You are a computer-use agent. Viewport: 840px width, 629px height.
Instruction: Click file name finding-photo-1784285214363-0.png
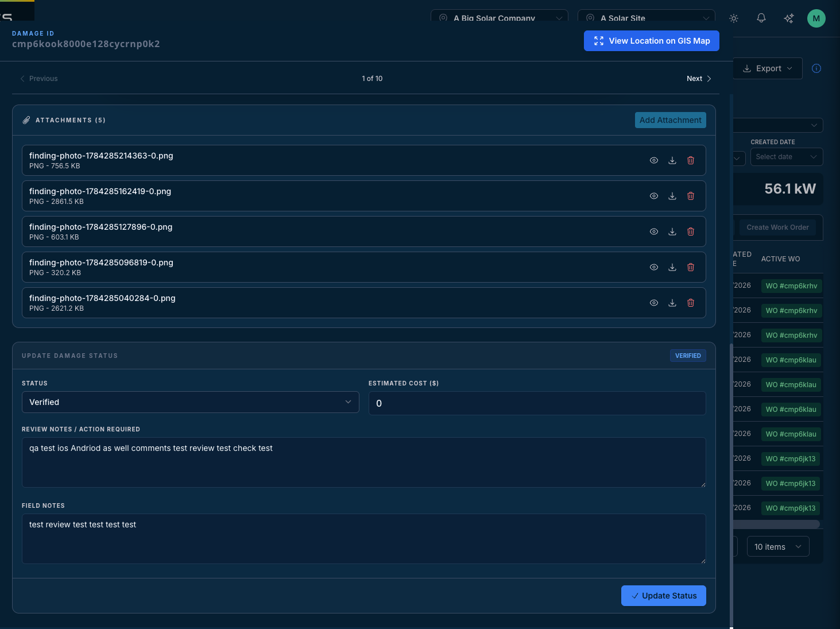point(101,156)
